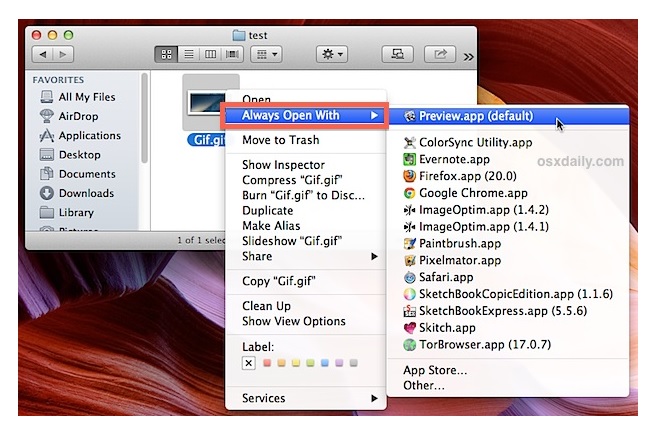The height and width of the screenshot is (432, 658).
Task: Apply the orange label color
Action: pos(282,363)
